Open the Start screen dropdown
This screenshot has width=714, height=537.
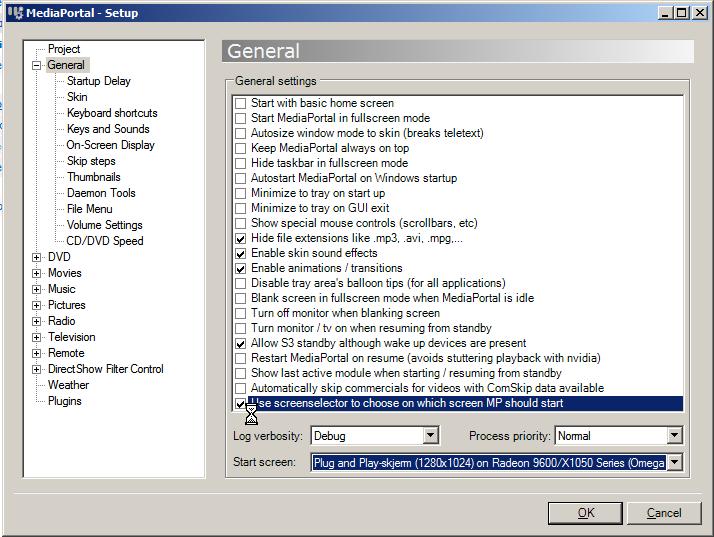point(674,463)
